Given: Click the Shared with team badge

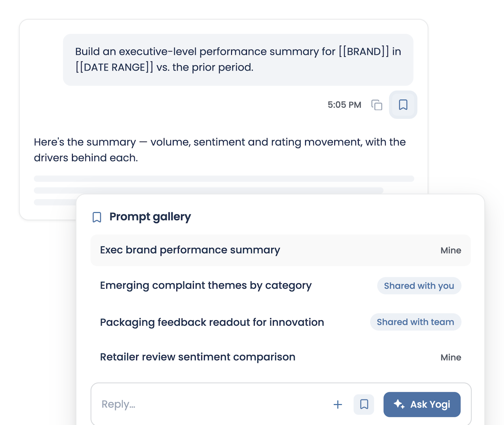Looking at the screenshot, I should coord(415,322).
